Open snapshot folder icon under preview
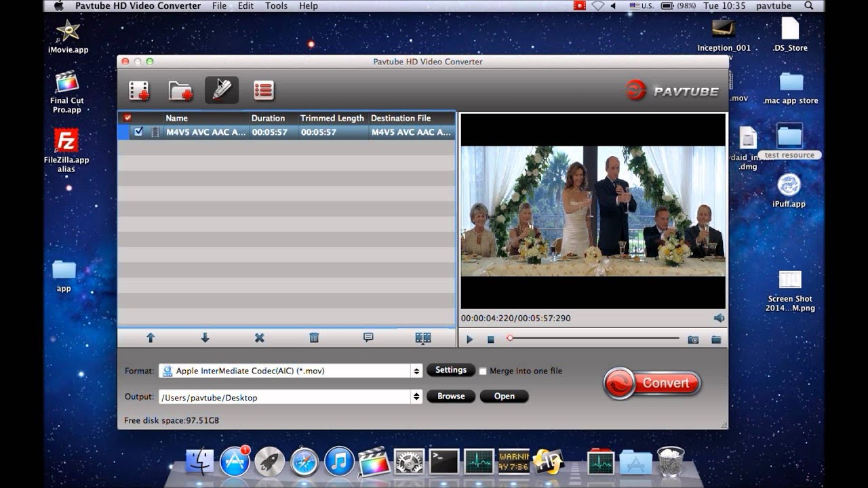The height and width of the screenshot is (488, 868). (x=716, y=340)
